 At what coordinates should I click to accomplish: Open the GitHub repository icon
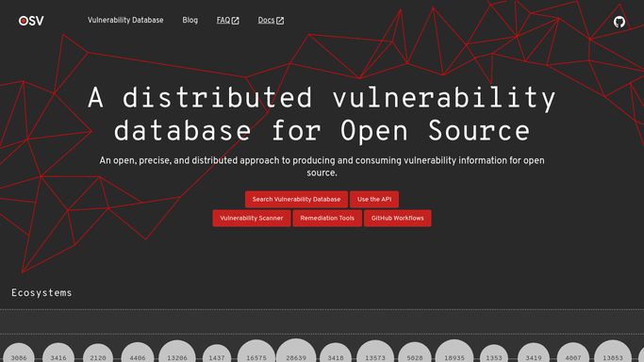tap(619, 22)
